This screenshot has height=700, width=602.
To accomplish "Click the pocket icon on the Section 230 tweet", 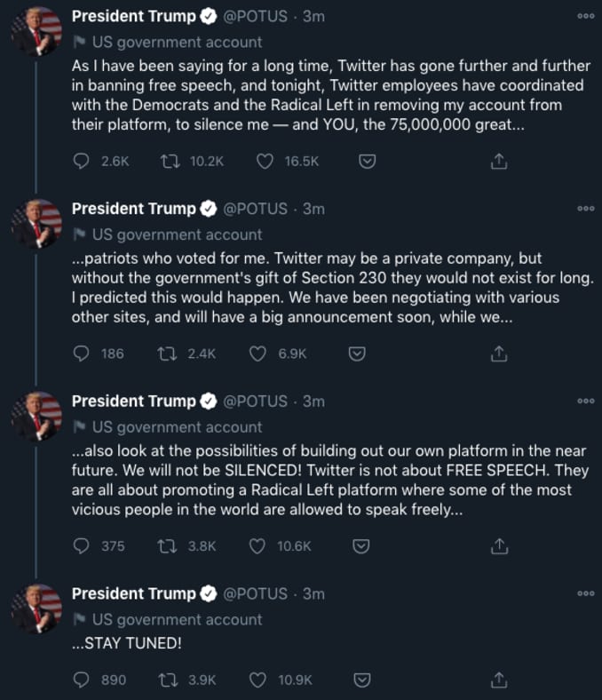I will coord(356,354).
